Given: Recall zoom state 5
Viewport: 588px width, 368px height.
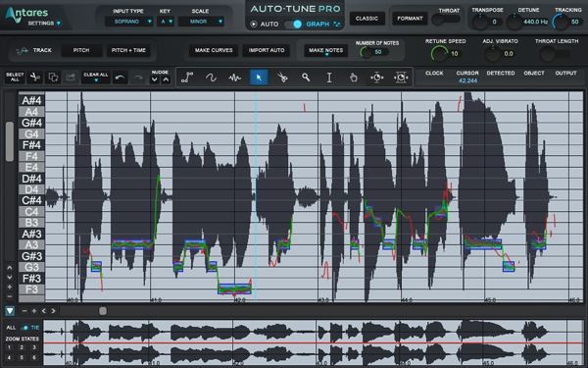Looking at the screenshot, I should 22,358.
